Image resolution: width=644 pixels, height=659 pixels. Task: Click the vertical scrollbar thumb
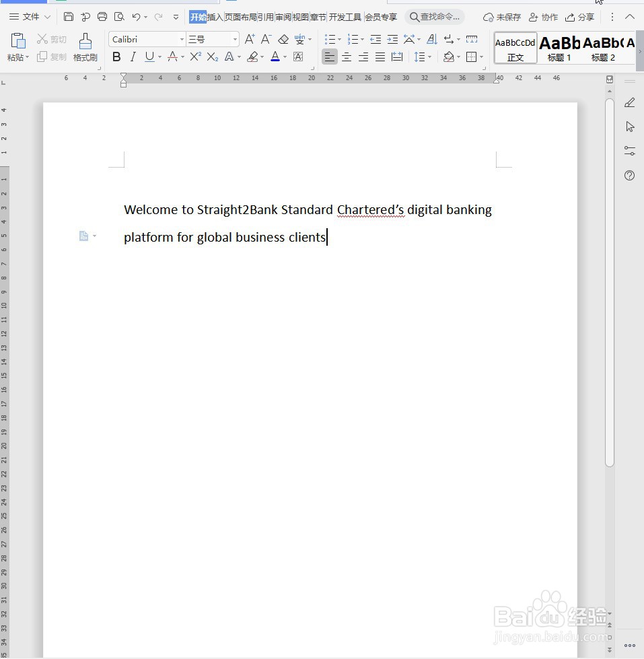610,282
